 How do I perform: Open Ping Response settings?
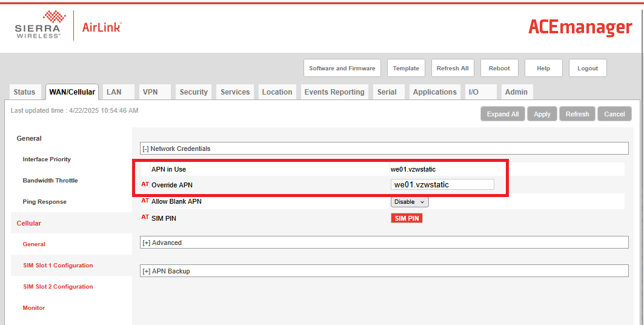(44, 202)
